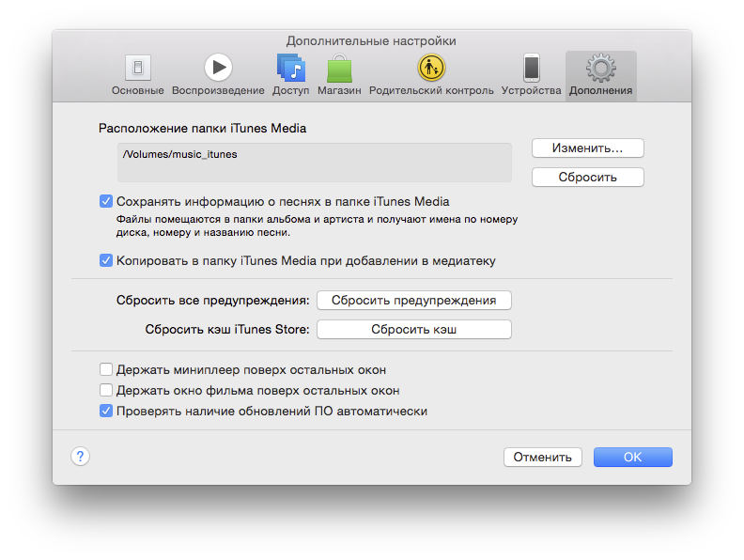Uncheck Сохранять информацию о песнях checkbox
This screenshot has height=560, width=744.
coord(106,201)
